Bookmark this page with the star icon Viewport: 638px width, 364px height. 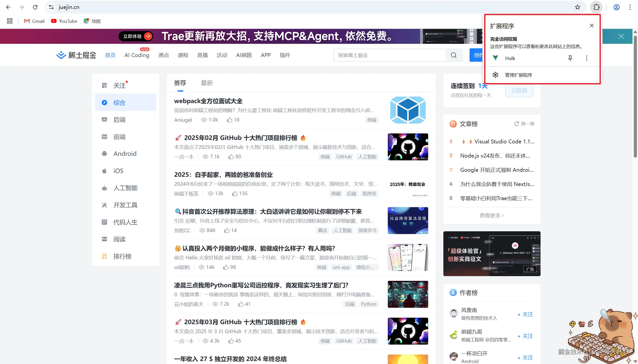click(x=577, y=7)
